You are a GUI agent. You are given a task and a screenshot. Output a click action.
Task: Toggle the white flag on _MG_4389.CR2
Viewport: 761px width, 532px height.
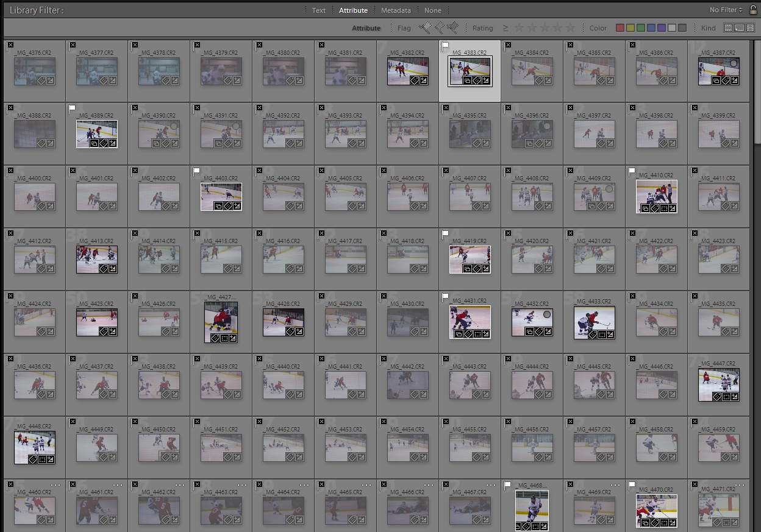pyautogui.click(x=73, y=108)
